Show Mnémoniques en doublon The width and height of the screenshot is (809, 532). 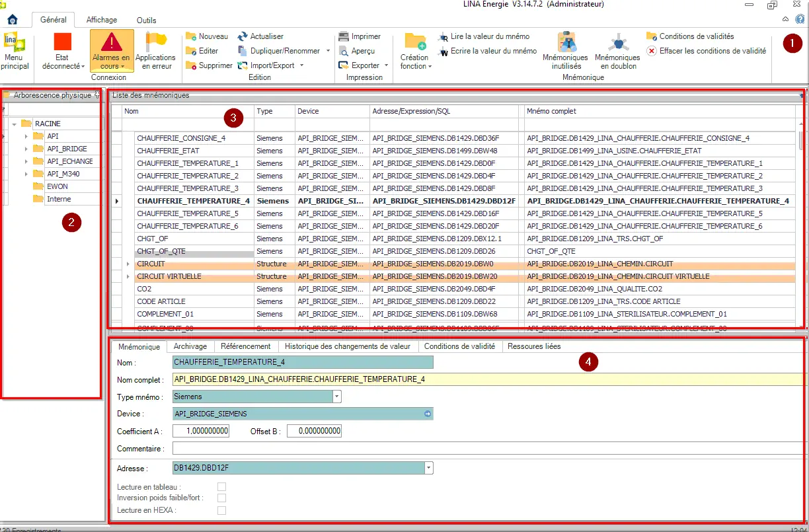(x=617, y=51)
